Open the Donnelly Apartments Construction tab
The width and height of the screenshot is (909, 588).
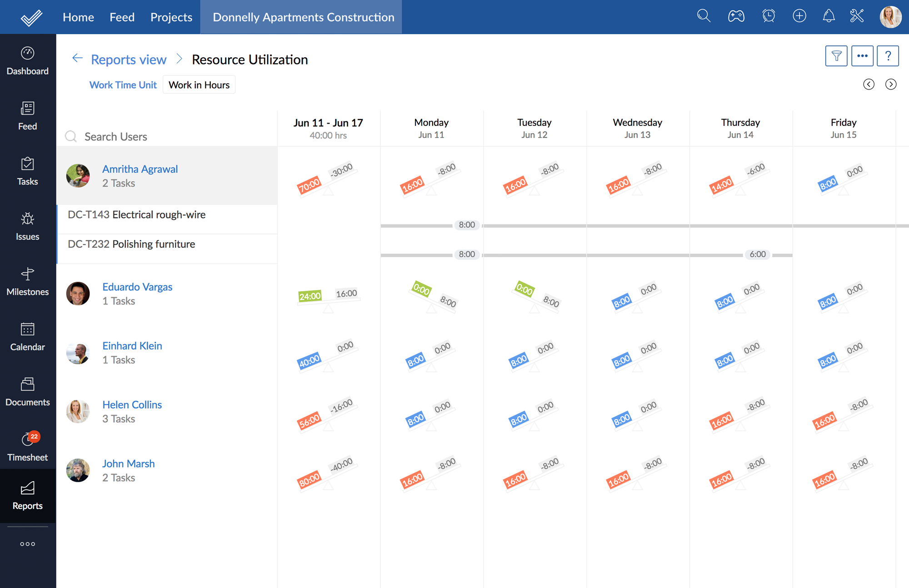pyautogui.click(x=303, y=17)
